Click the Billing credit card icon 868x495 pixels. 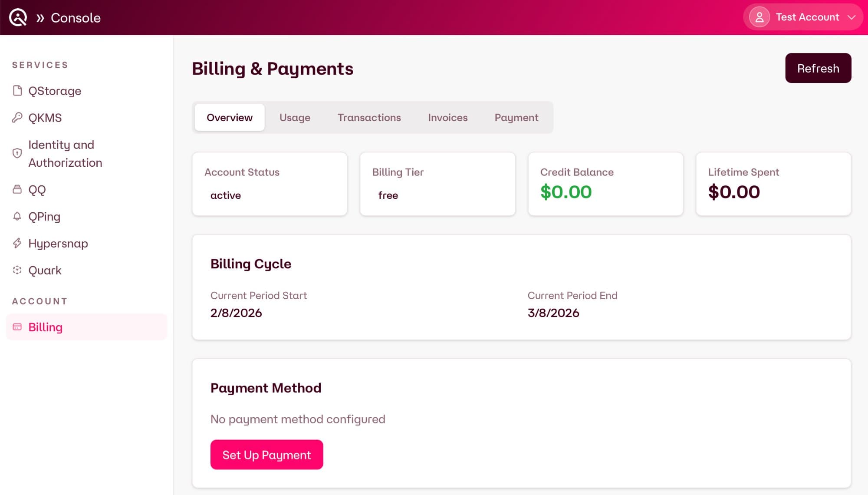[x=17, y=327]
